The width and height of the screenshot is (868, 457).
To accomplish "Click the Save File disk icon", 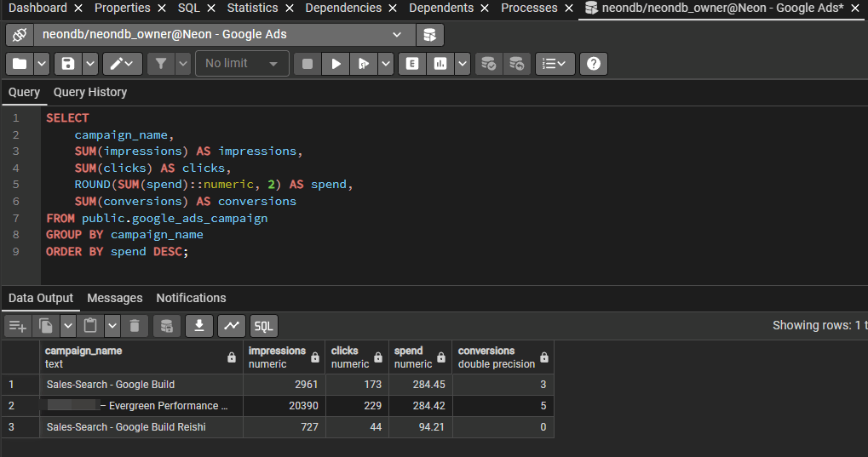I will click(x=68, y=64).
